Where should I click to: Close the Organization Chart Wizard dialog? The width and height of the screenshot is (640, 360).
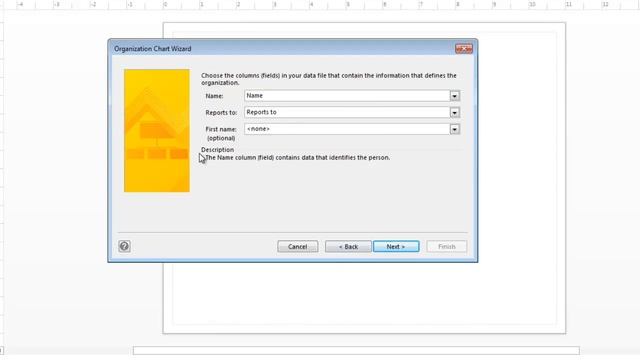point(464,49)
